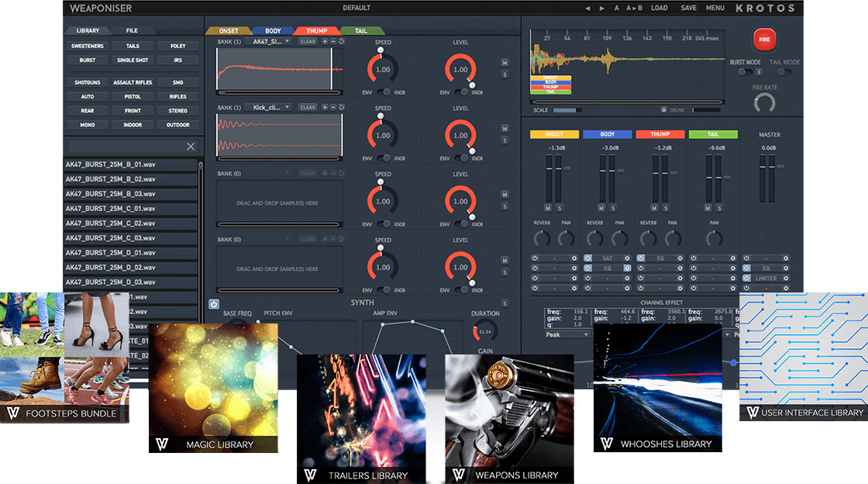This screenshot has height=484, width=868.
Task: Click the power icon on the SAT effect slot
Action: click(x=587, y=258)
